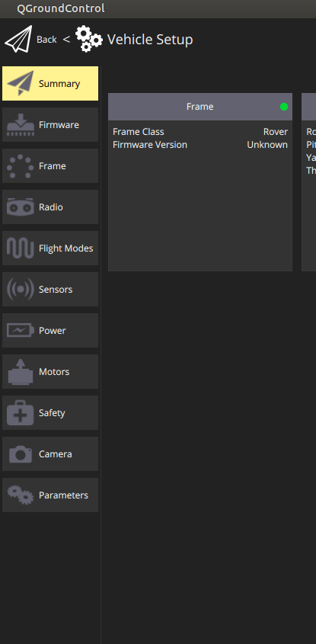Select the Frame dotted-circle icon in sidebar
The width and height of the screenshot is (316, 644).
click(21, 166)
